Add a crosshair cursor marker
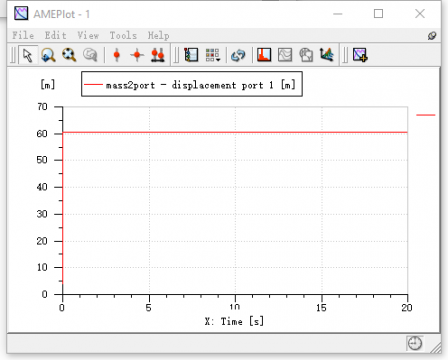Image resolution: width=448 pixels, height=360 pixels. (137, 55)
